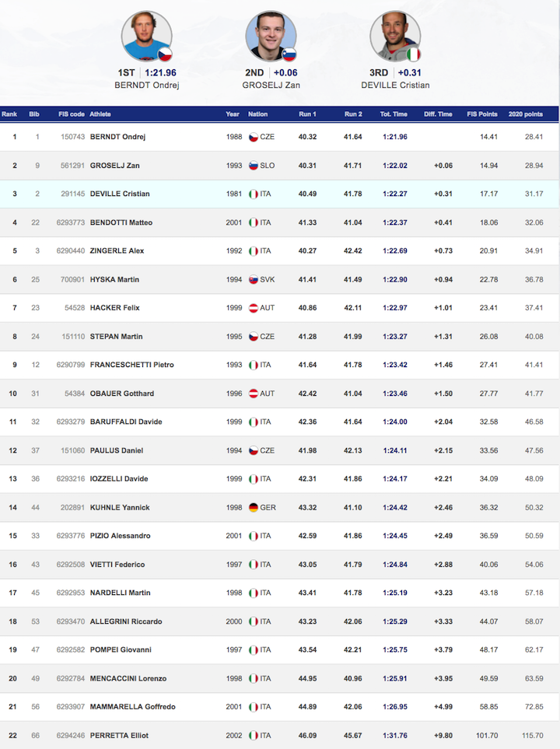Click the Czech flag in PAULUS Daniel's row
This screenshot has height=749, width=560.
click(254, 450)
